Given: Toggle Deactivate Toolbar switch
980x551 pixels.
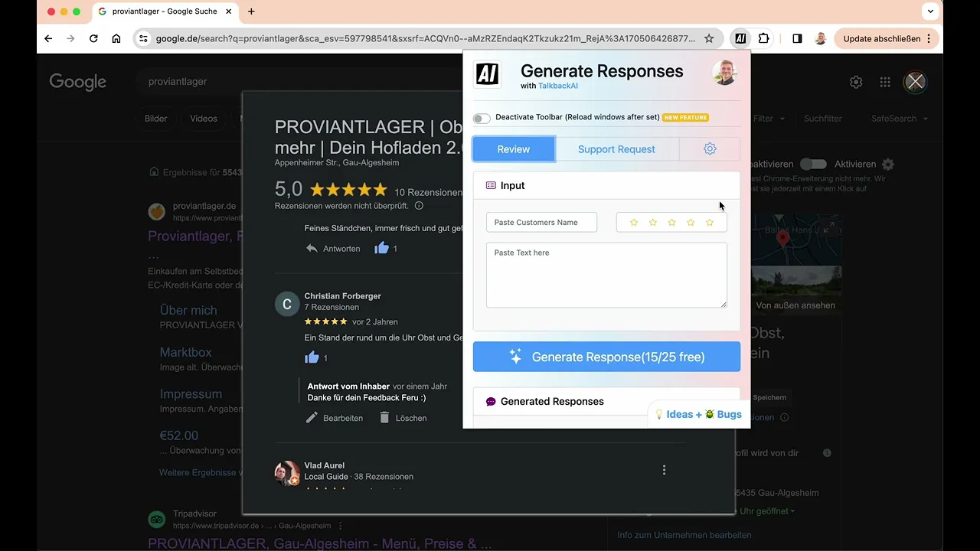Looking at the screenshot, I should pyautogui.click(x=482, y=118).
